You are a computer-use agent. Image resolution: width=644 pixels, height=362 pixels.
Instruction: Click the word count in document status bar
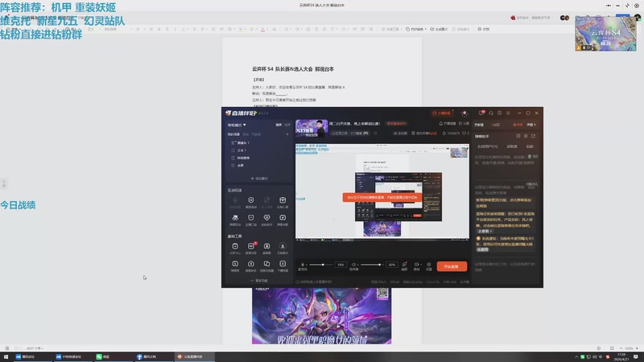click(35, 348)
